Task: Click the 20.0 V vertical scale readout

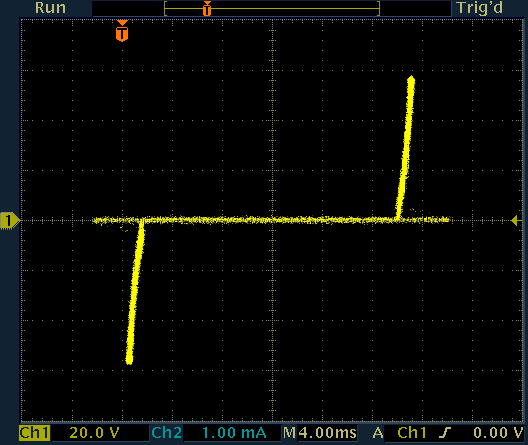Action: click(x=94, y=433)
